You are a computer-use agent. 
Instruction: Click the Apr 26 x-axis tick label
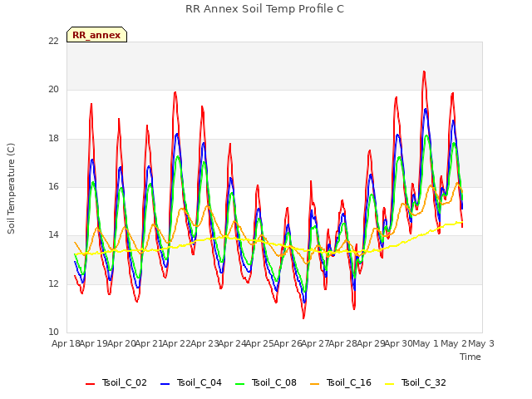coord(288,343)
